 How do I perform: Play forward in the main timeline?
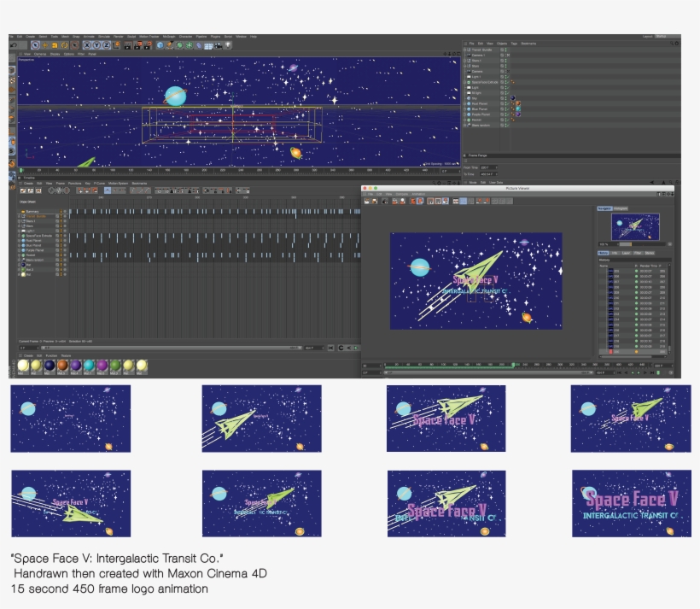pos(356,348)
